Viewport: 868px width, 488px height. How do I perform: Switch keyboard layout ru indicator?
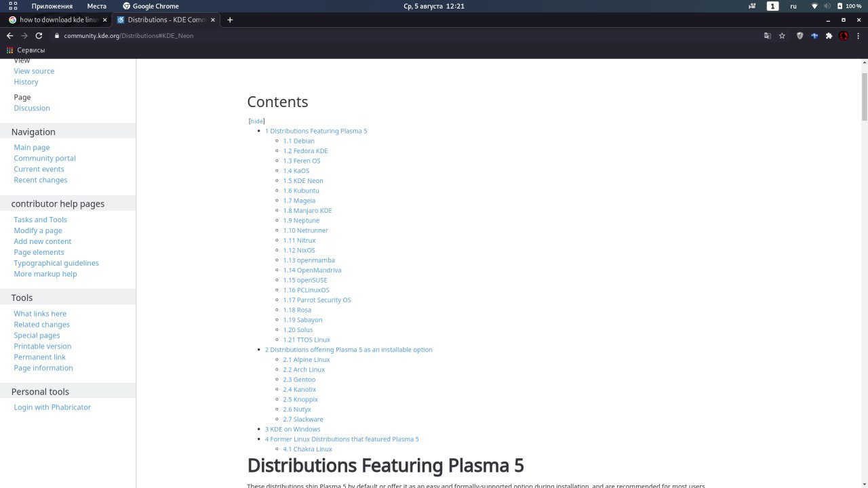793,6
